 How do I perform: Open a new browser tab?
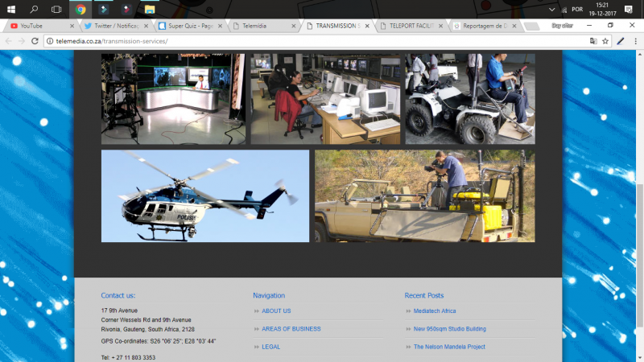click(x=532, y=27)
